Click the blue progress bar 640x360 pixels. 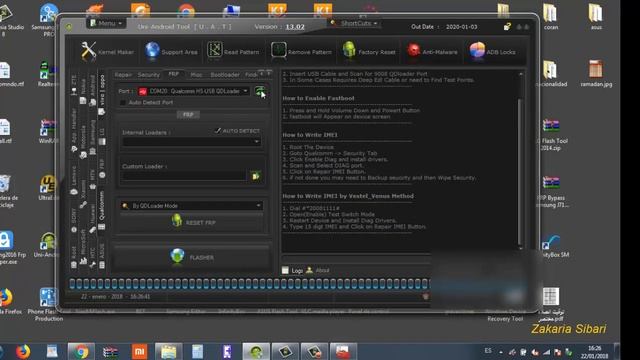249,284
